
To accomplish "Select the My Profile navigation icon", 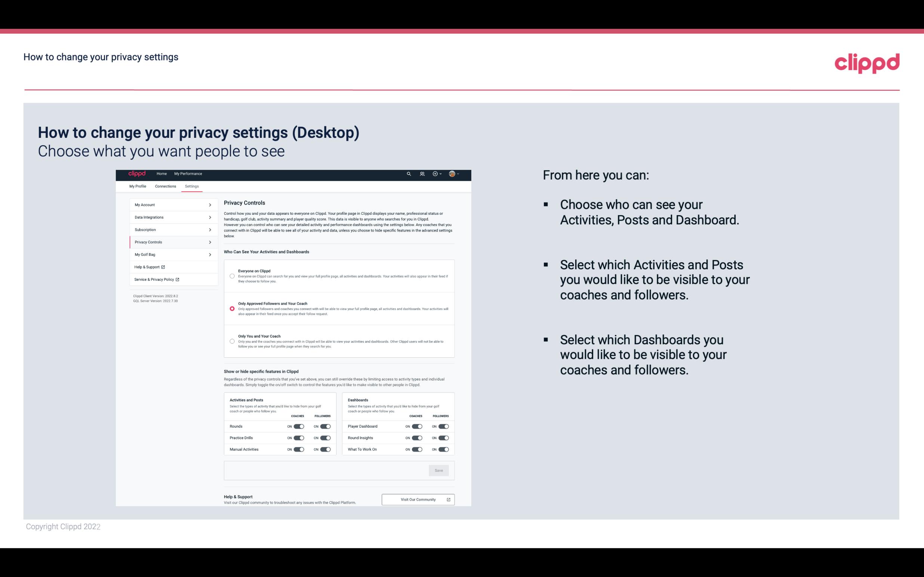I will [137, 186].
